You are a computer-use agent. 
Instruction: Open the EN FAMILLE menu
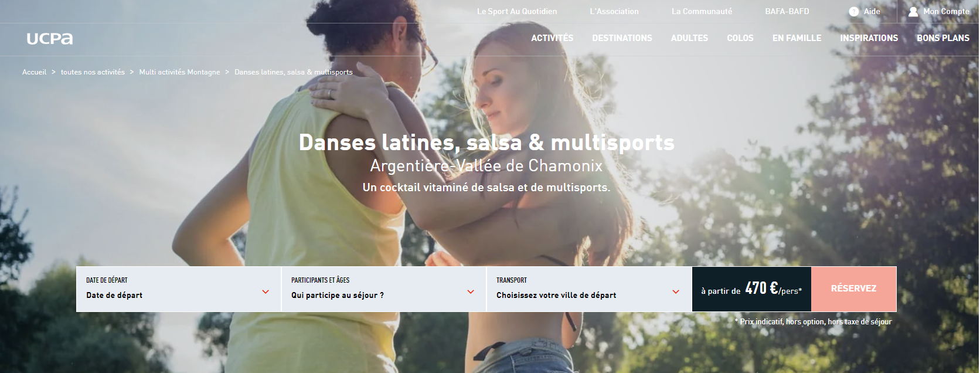click(x=797, y=38)
